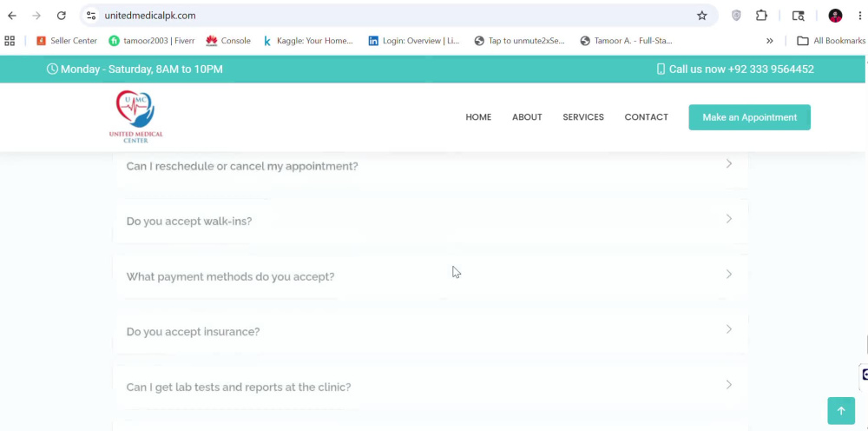
Task: Open the ABOUT menu item
Action: (527, 117)
